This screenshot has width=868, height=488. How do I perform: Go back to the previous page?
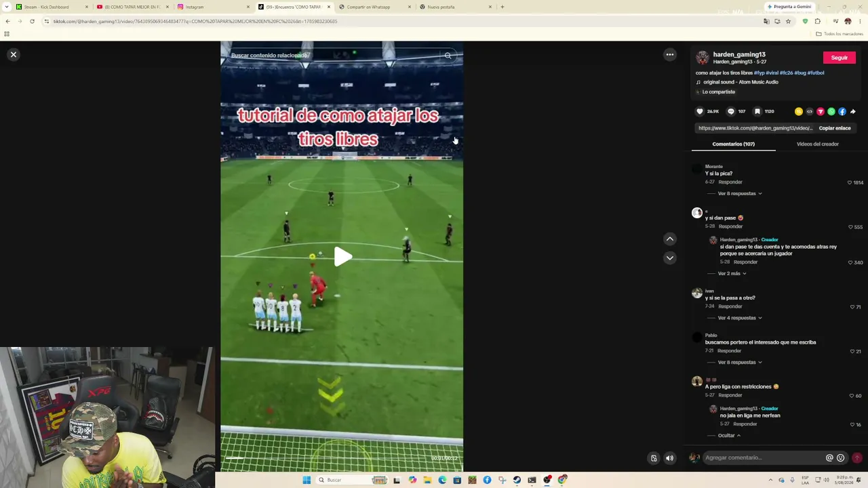click(x=7, y=21)
